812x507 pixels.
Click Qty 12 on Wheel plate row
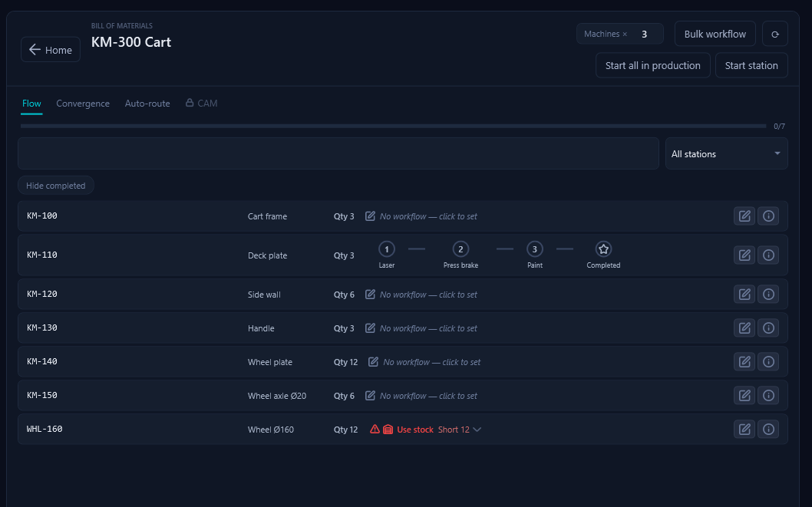(x=345, y=362)
